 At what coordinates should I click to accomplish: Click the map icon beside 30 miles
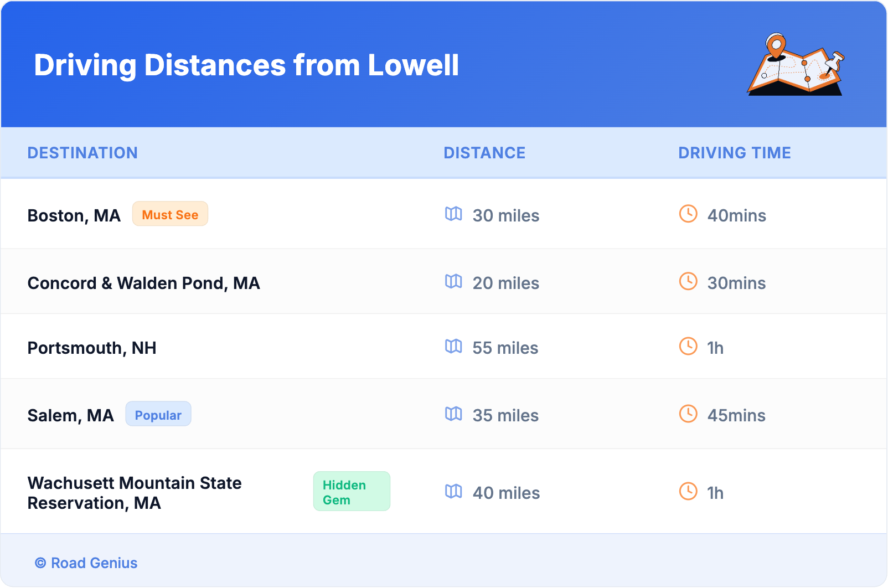point(453,214)
